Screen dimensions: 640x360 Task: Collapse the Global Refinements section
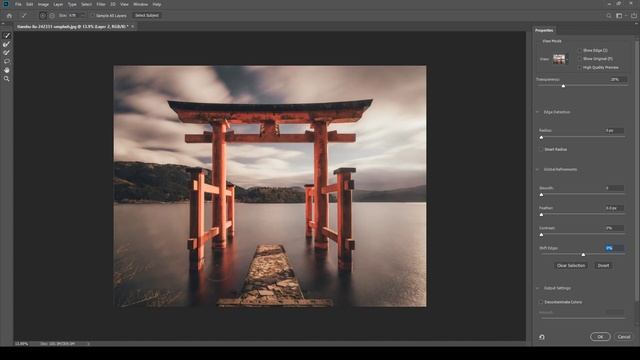coord(538,169)
